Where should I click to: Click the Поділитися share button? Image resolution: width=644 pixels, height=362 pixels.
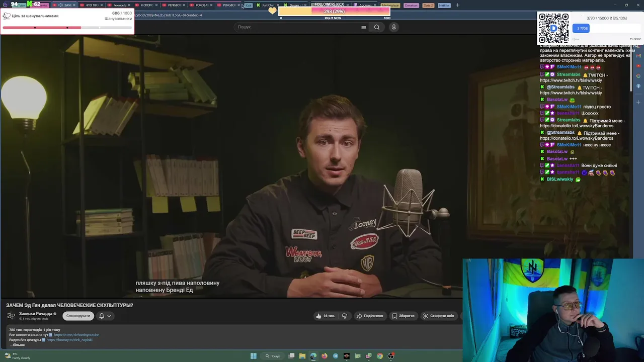370,316
